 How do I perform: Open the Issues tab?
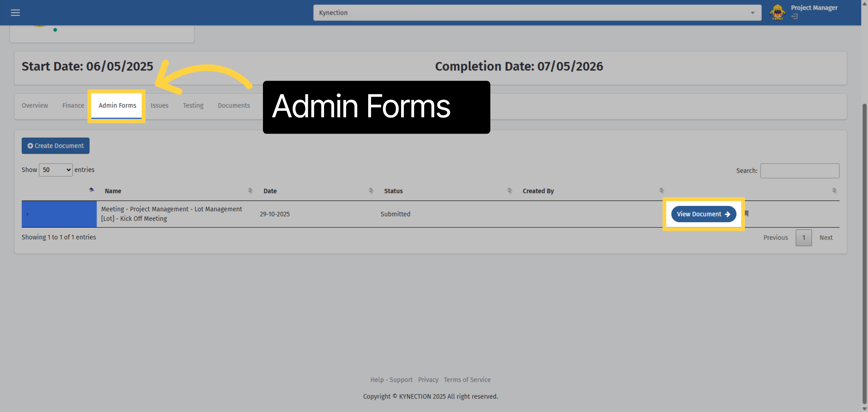[159, 105]
